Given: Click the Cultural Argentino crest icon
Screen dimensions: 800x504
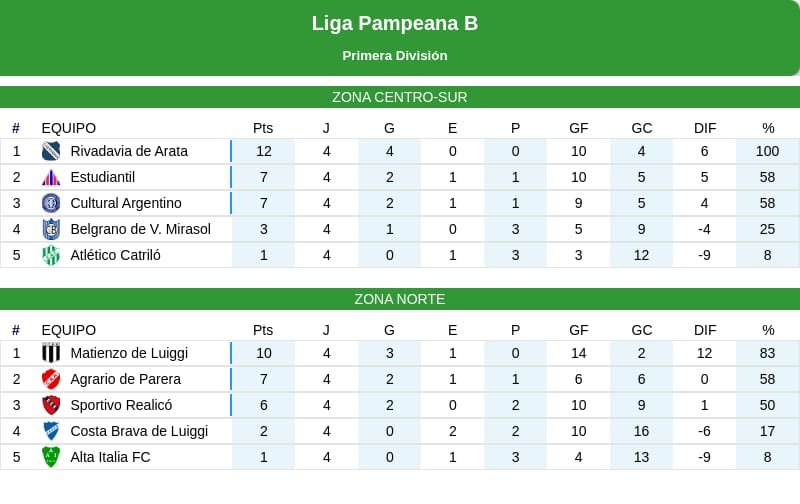Looking at the screenshot, I should tap(51, 203).
